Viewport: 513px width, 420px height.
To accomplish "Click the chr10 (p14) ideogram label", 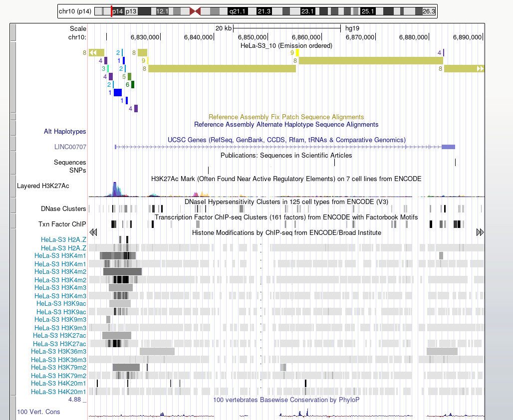I will 75,11.
